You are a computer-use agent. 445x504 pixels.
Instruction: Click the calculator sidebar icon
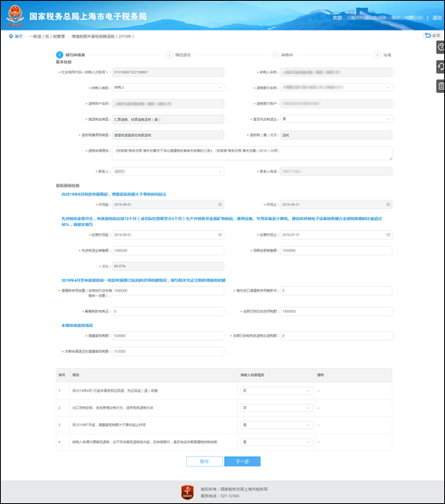pyautogui.click(x=440, y=87)
